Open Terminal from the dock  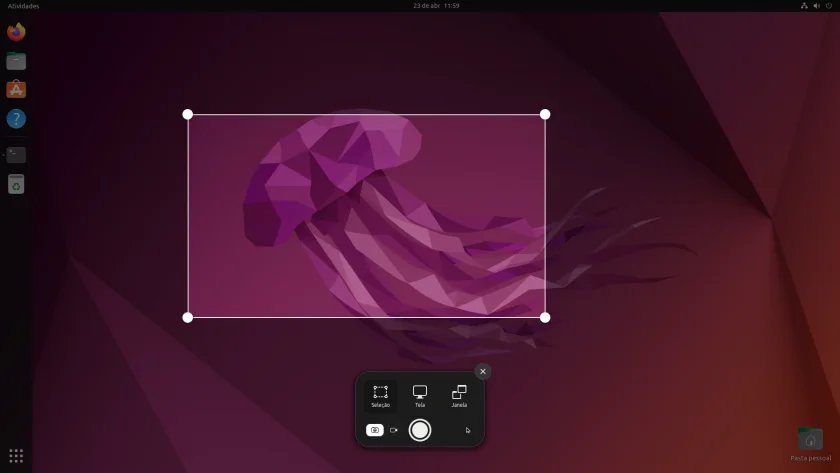pos(16,155)
